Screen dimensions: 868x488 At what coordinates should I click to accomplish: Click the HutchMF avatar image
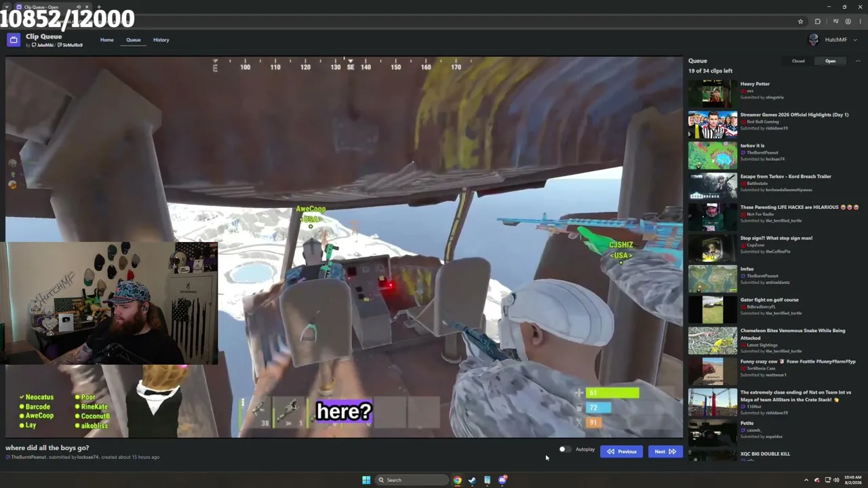pyautogui.click(x=814, y=40)
